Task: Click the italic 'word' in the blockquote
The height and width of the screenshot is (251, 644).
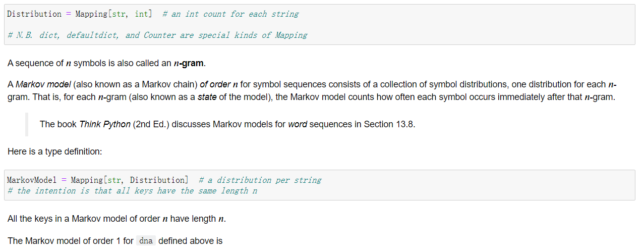Action: point(298,124)
